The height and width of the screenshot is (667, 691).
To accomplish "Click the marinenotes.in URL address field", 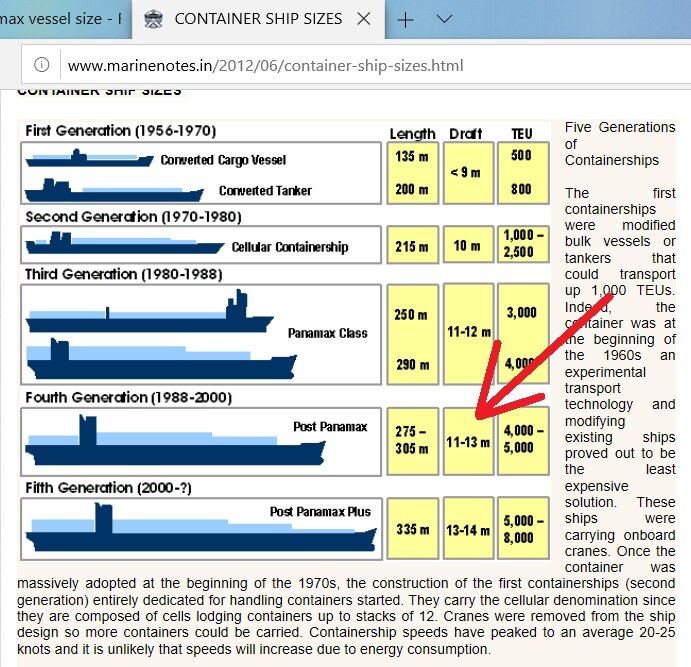I will point(265,66).
